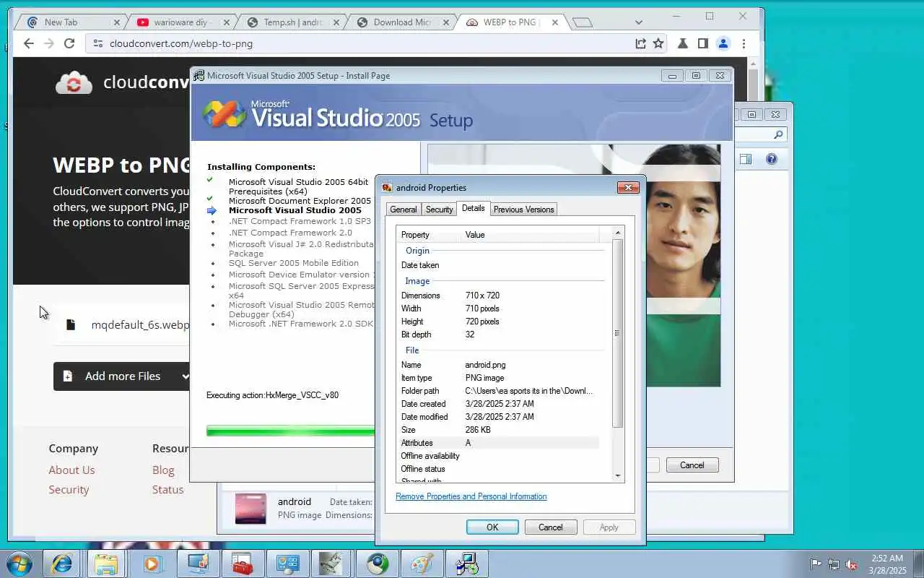This screenshot has height=578, width=924.
Task: Open Windows Explorer folder on taskbar
Action: tap(106, 564)
